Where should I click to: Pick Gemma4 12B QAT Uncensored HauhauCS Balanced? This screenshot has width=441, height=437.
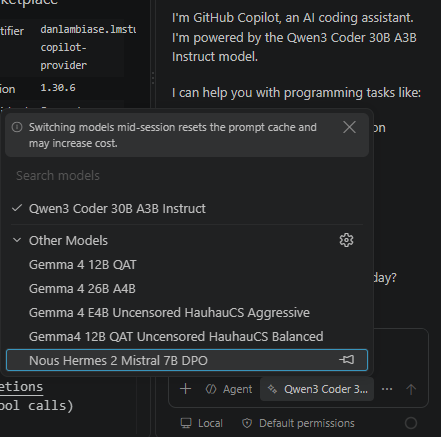(187, 337)
